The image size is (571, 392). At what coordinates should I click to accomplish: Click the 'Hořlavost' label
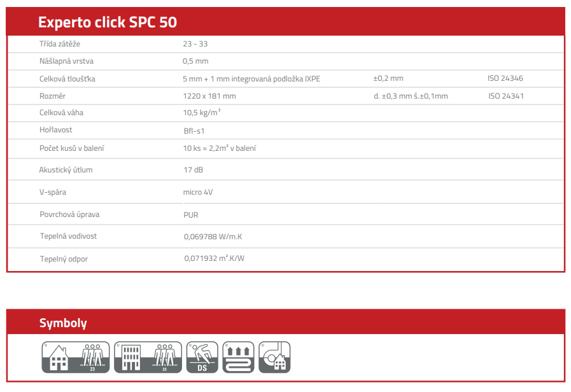click(56, 130)
